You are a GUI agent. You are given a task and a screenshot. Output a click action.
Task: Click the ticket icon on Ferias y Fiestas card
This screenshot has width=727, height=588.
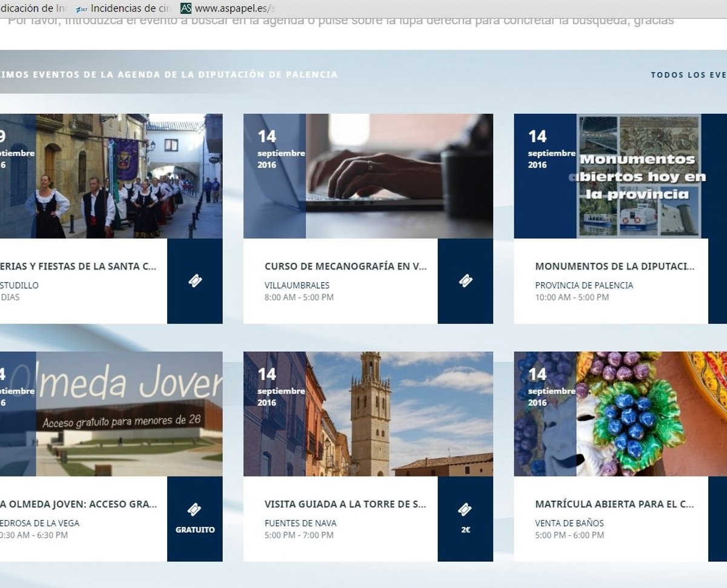[194, 281]
